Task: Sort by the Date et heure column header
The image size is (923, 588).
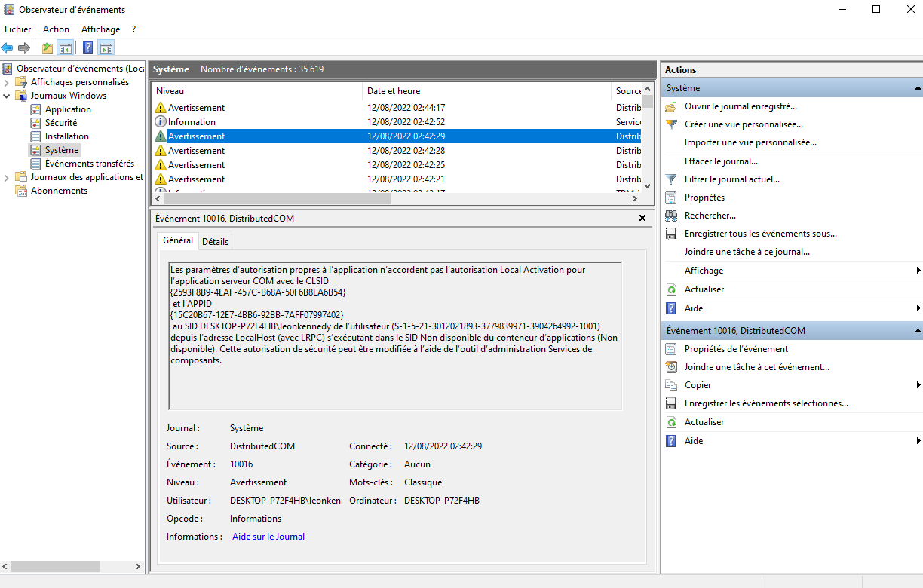Action: click(x=487, y=91)
